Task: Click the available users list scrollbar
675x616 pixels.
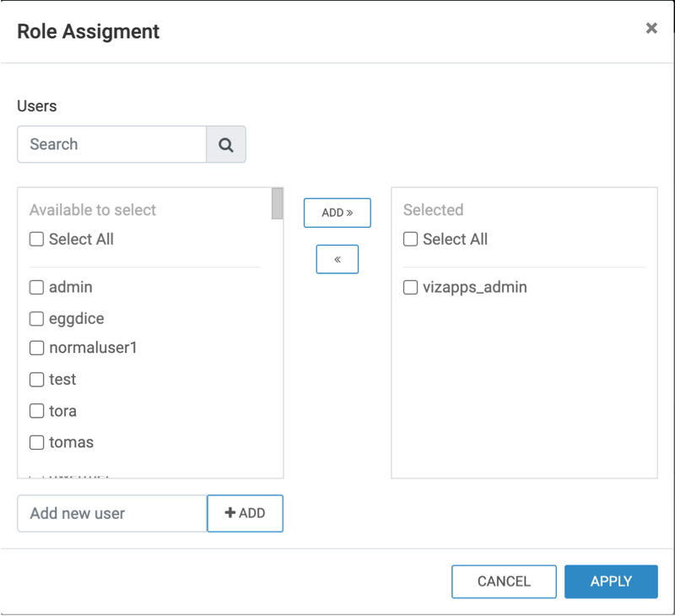Action: click(277, 204)
